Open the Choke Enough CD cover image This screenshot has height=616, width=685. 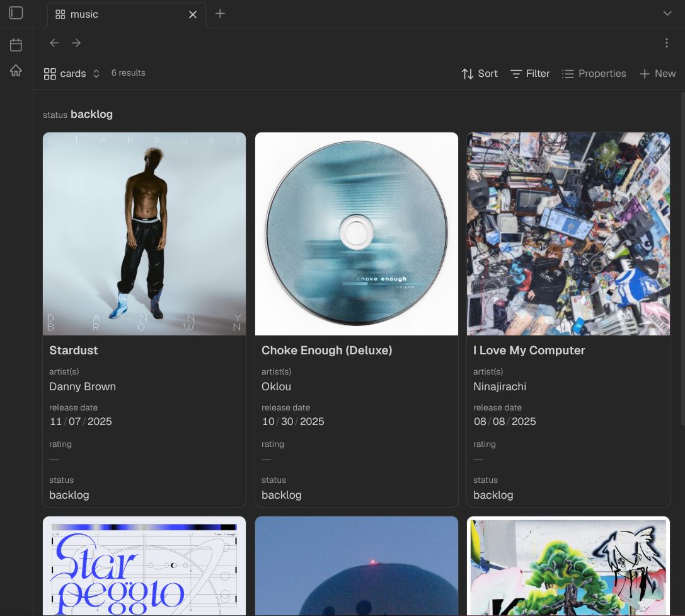[357, 234]
